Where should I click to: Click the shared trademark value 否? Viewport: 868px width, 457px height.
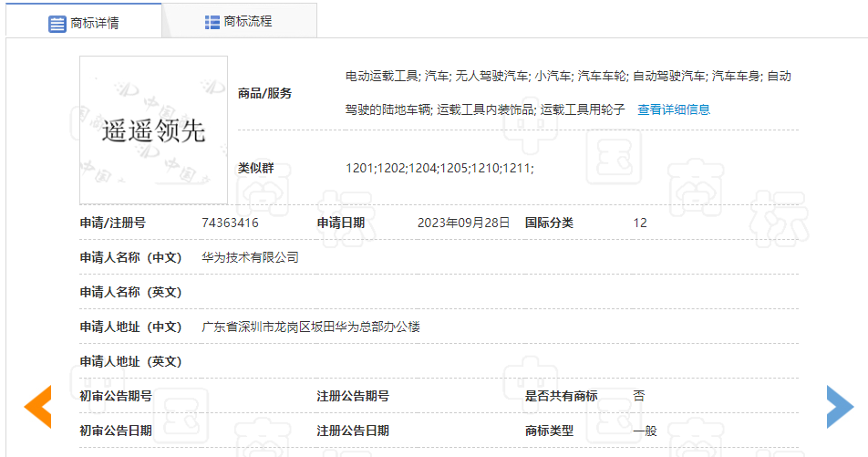click(639, 396)
